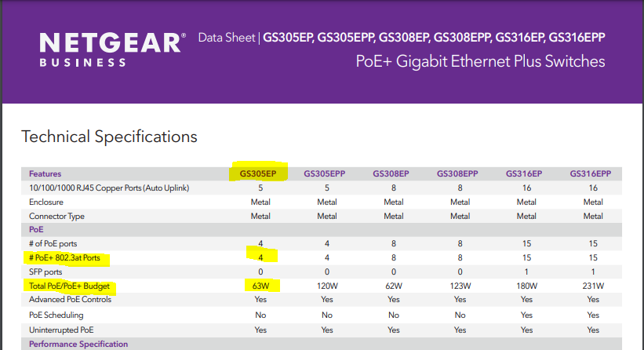This screenshot has height=350, width=644.
Task: Select the 123W budget value for GS308EPP
Action: pos(460,286)
